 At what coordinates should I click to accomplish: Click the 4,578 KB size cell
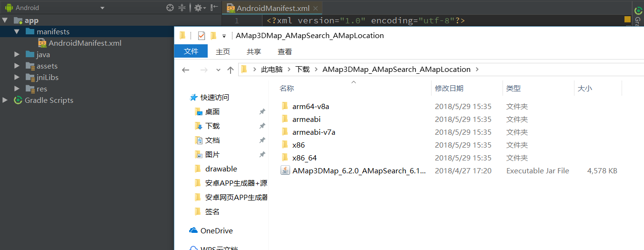click(602, 170)
